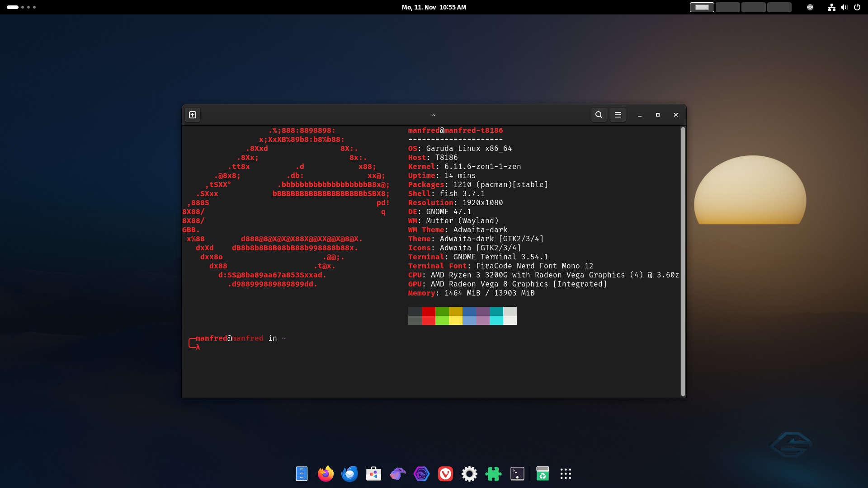868x488 pixels.
Task: Click the terminal vertical scrollbar
Action: [683, 261]
